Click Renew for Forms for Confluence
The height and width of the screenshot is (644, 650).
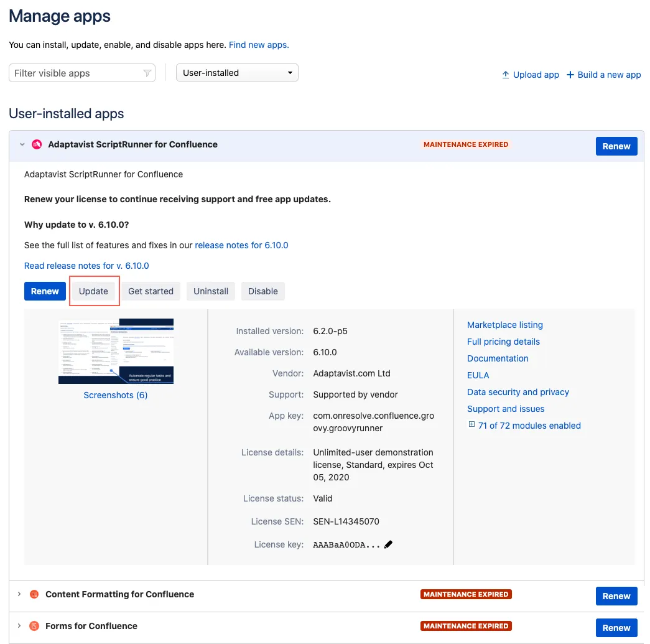616,628
